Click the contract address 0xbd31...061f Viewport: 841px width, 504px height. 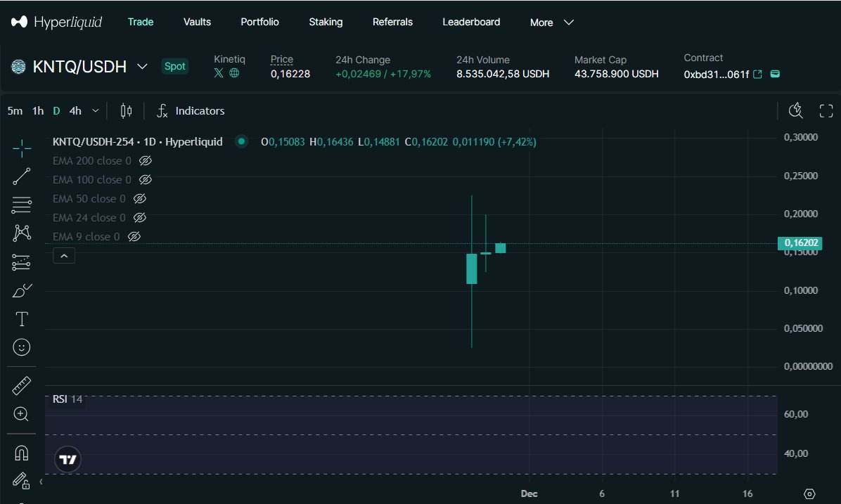tap(716, 75)
